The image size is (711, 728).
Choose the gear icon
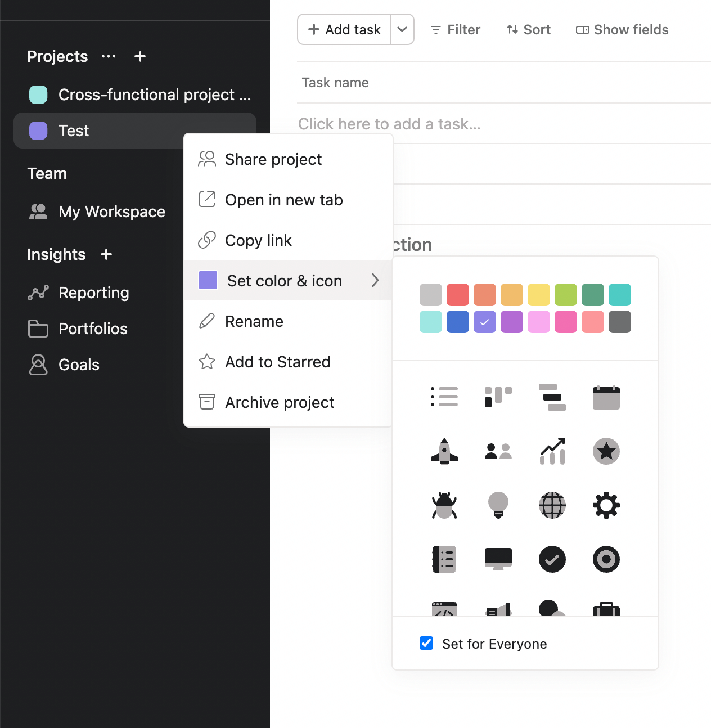[606, 505]
